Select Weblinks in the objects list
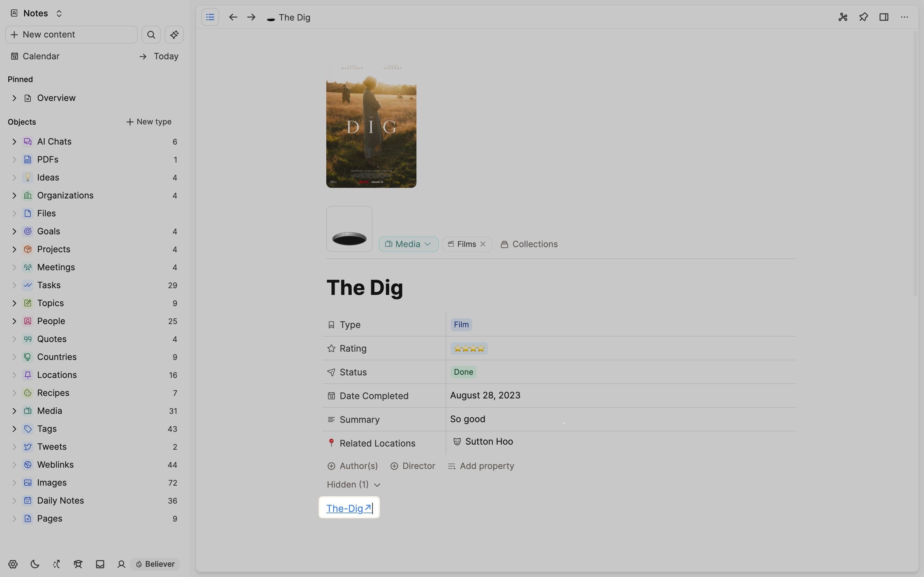 (56, 465)
